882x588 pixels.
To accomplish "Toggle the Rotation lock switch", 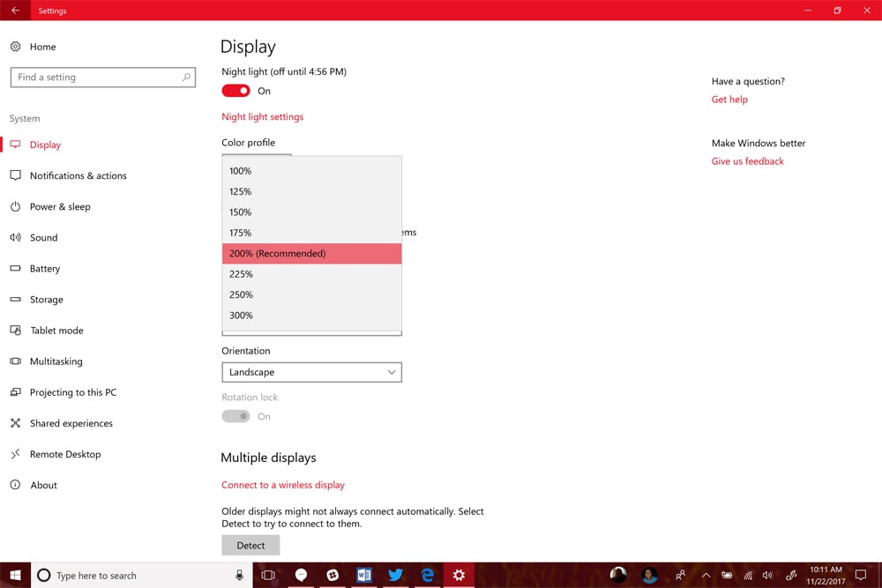I will coord(235,415).
